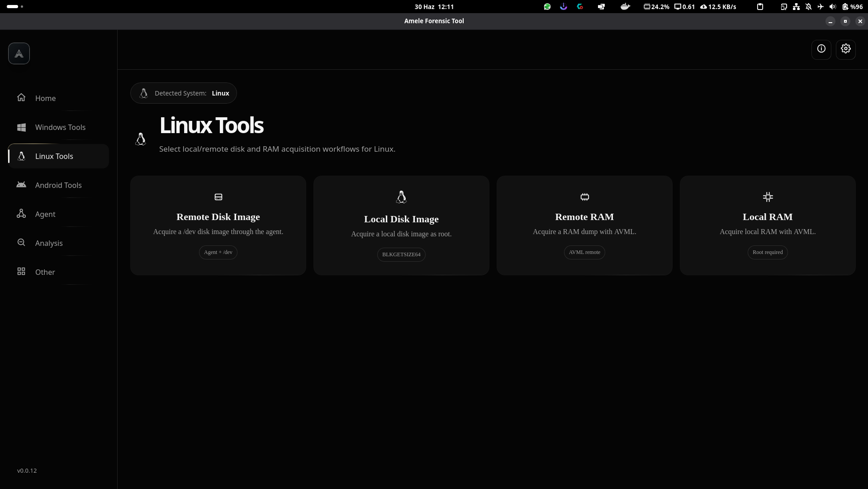The image size is (868, 489).
Task: Click the Amele logo icon in sidebar
Action: [19, 53]
